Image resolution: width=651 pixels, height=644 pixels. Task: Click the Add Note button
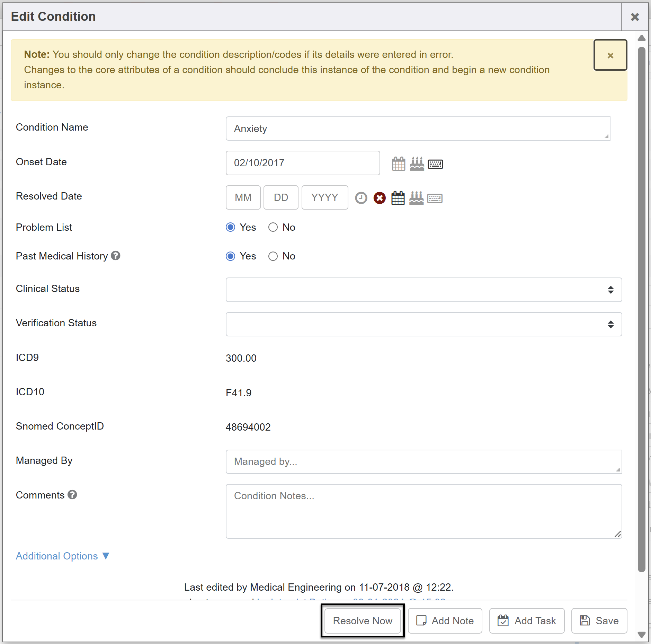(x=445, y=620)
